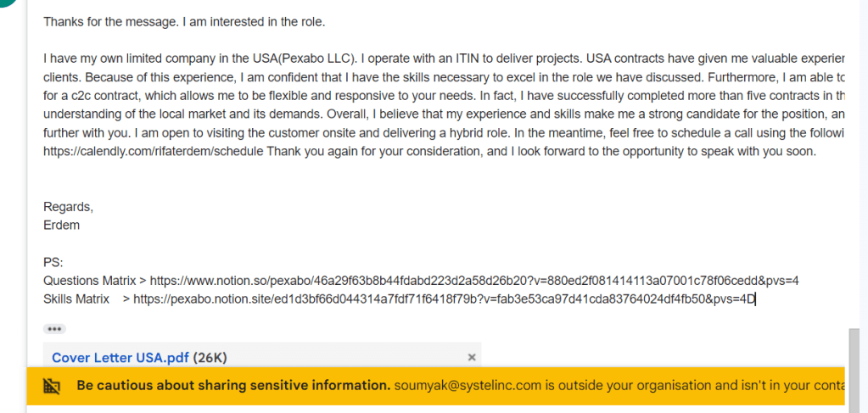
Task: Click the bold 'Be cautious about sharing' text
Action: click(233, 385)
